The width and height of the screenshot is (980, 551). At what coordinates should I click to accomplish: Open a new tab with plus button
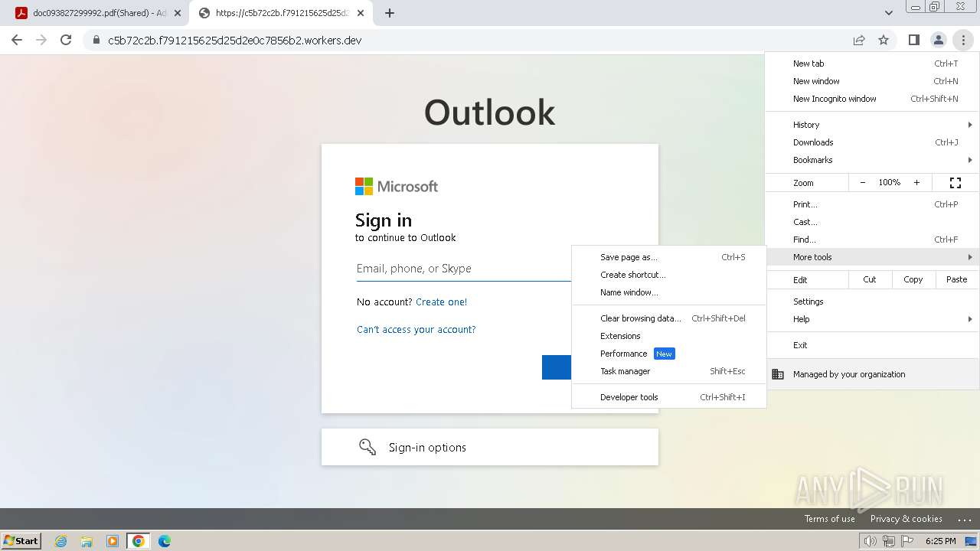(x=389, y=13)
